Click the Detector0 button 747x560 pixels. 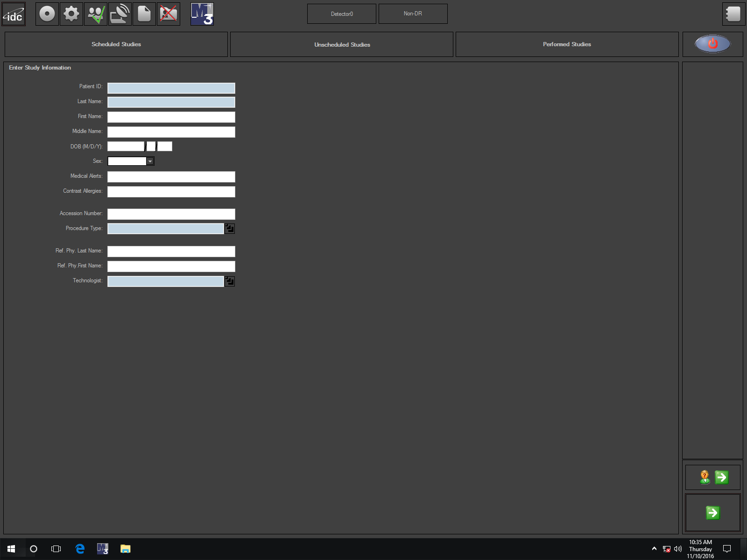coord(342,14)
